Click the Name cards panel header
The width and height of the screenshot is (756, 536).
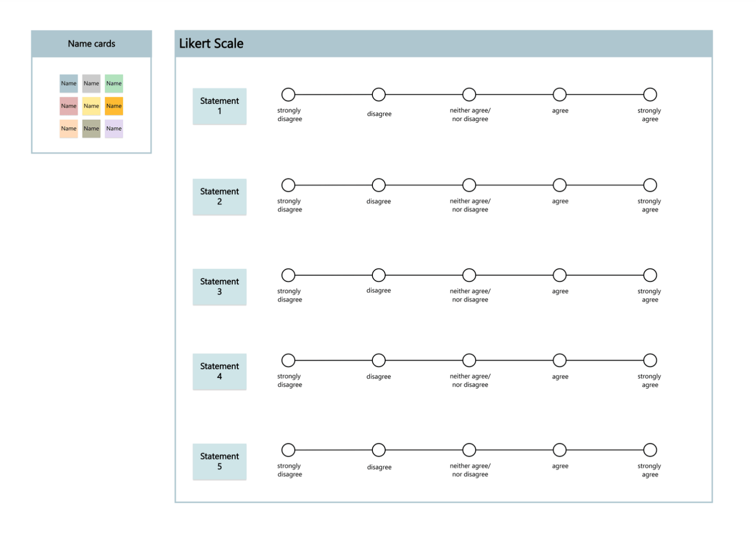[92, 43]
